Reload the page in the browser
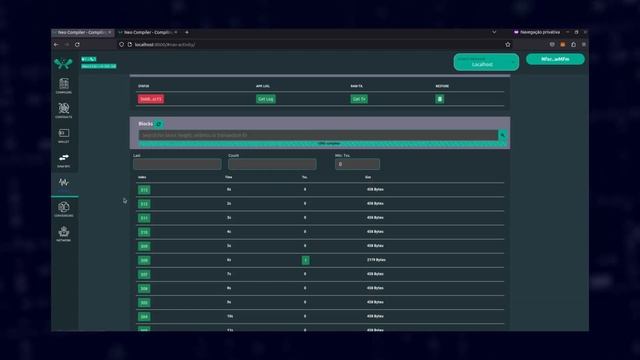640x360 pixels. click(x=77, y=44)
